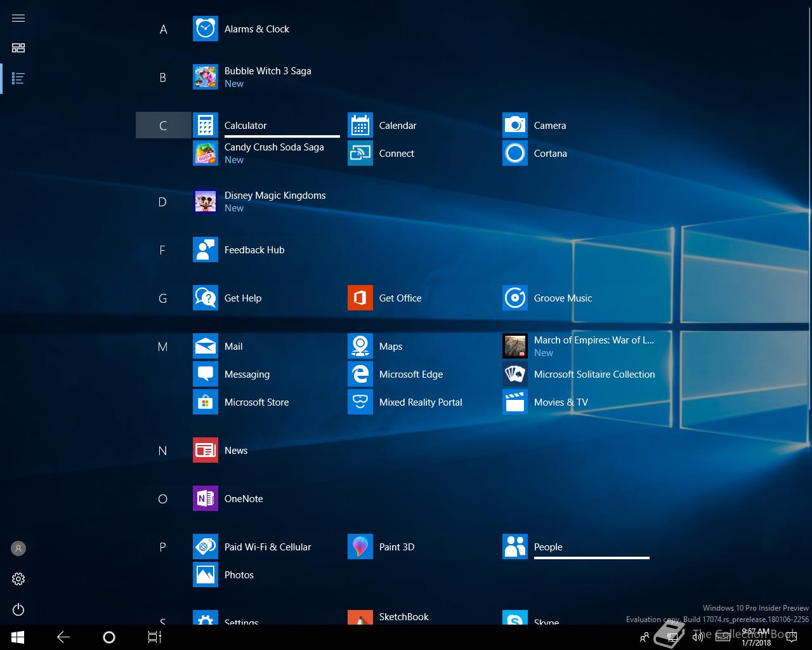Launch Mixed Reality Portal icon
The height and width of the screenshot is (650, 812).
pyautogui.click(x=360, y=402)
